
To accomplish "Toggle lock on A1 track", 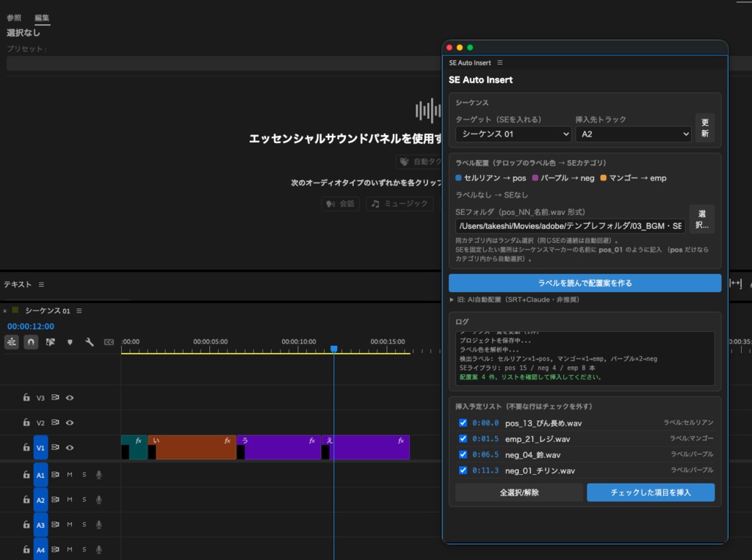I will pyautogui.click(x=26, y=475).
